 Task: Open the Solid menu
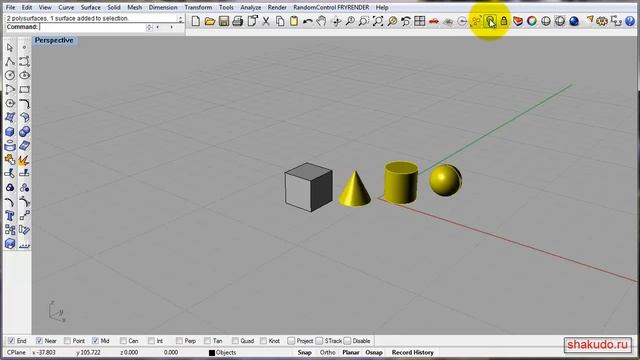(x=114, y=7)
